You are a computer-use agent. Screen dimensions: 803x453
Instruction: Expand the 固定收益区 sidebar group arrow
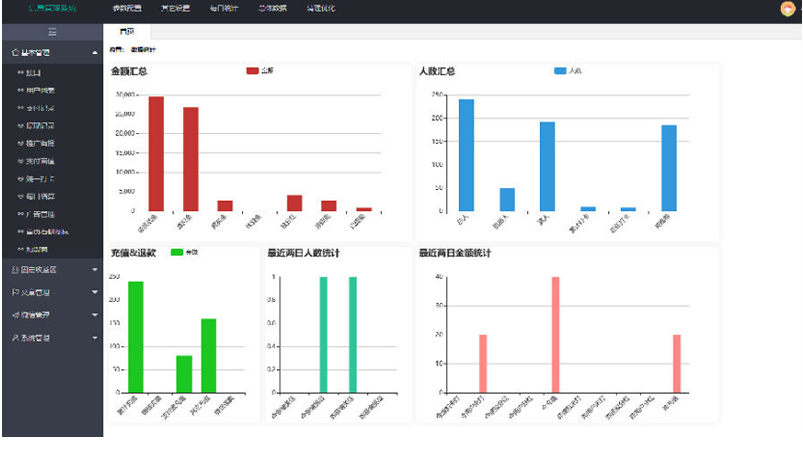tap(95, 270)
